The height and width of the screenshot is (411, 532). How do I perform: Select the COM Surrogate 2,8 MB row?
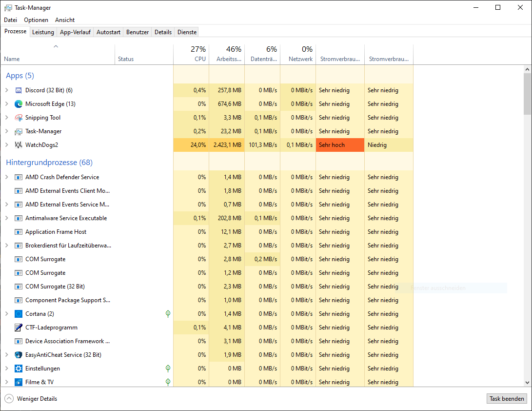[207, 259]
